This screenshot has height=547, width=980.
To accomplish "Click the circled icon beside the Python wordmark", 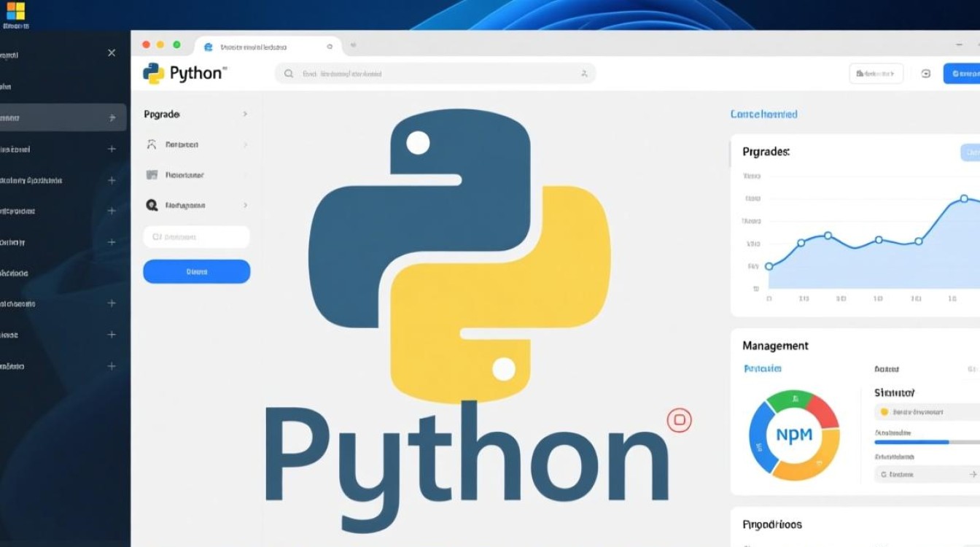I will pos(679,421).
